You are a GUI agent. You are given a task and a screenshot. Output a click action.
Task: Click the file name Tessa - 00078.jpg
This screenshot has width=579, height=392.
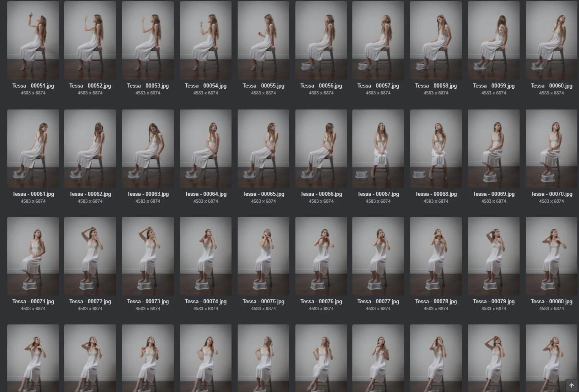click(436, 302)
